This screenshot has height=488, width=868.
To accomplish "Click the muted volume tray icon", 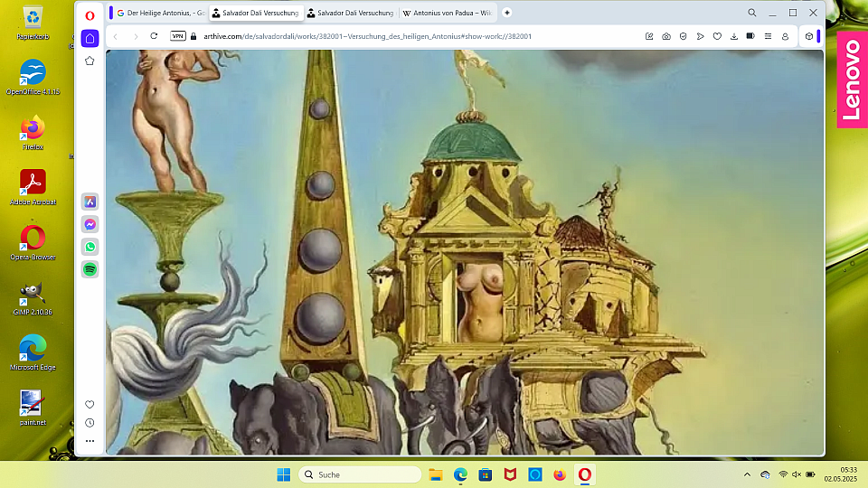I will (797, 474).
